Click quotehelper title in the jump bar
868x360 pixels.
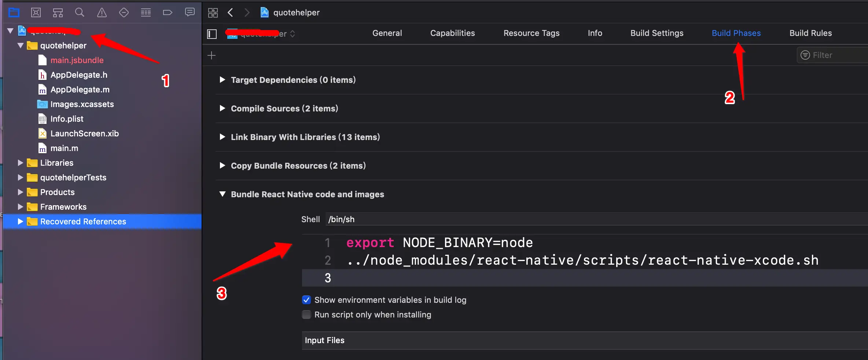click(297, 12)
